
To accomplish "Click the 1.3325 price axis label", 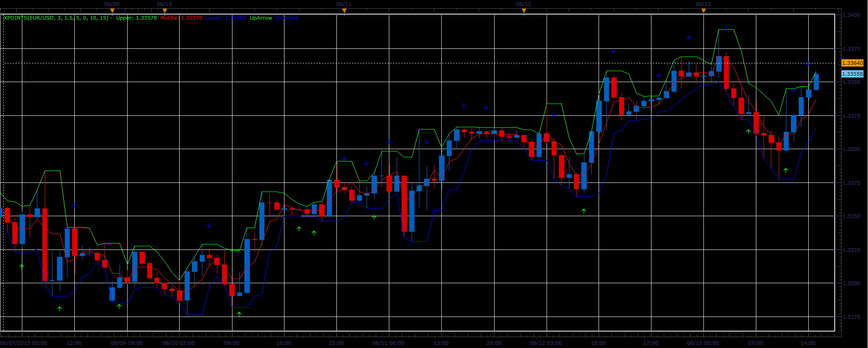I will point(852,116).
